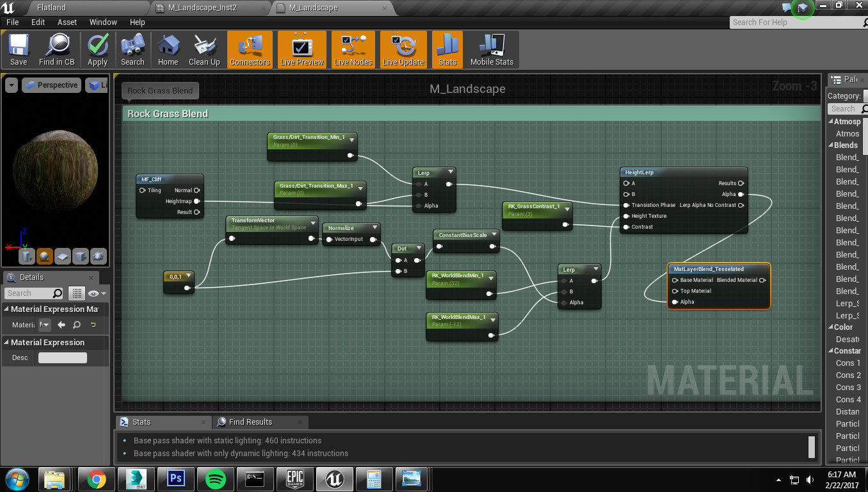
Task: Select the MF_Cliff node title
Action: (x=152, y=179)
